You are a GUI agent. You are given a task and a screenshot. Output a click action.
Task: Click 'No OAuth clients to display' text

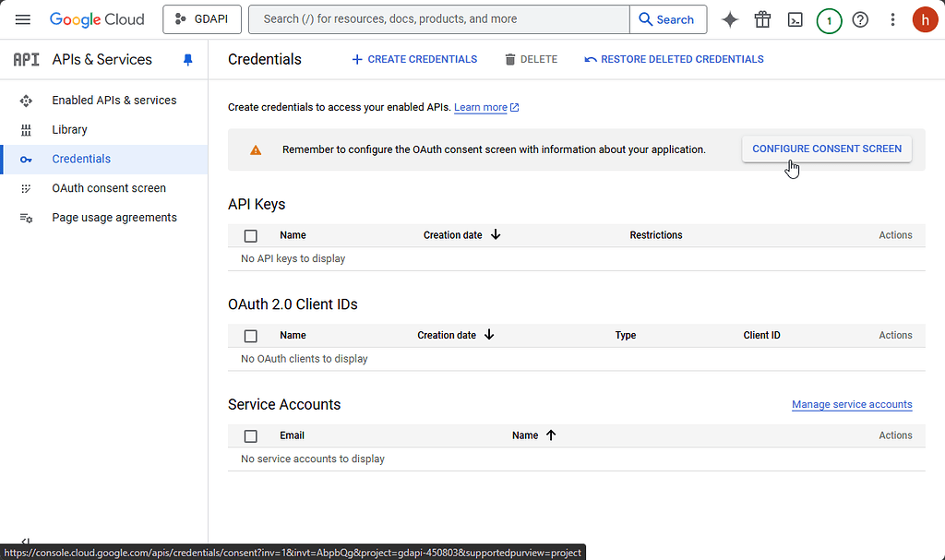coord(305,359)
